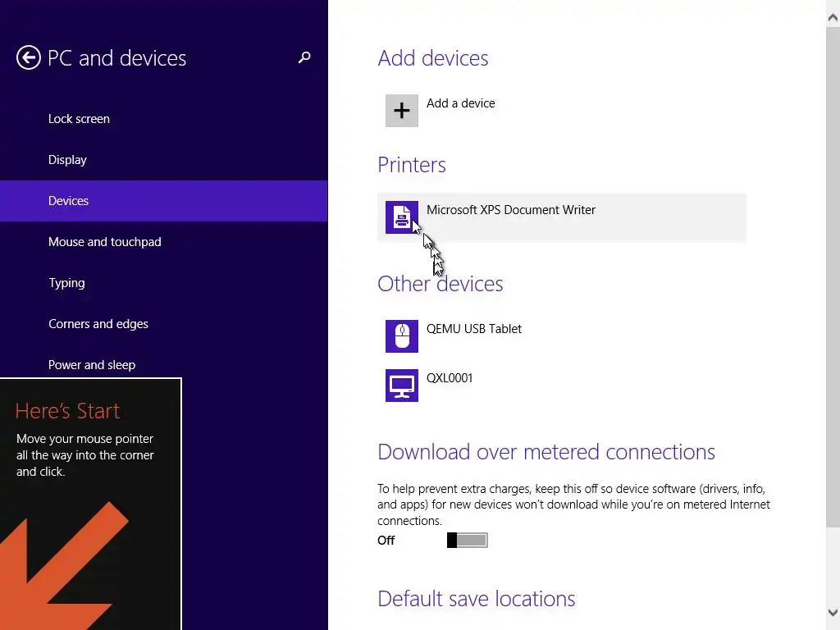Open Mouse and touchpad settings

click(x=164, y=242)
